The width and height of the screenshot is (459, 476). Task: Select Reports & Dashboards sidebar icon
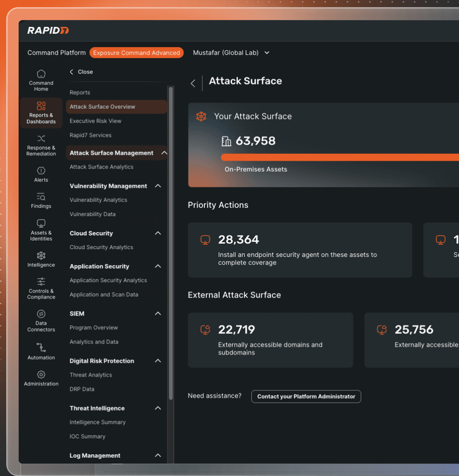click(x=41, y=113)
